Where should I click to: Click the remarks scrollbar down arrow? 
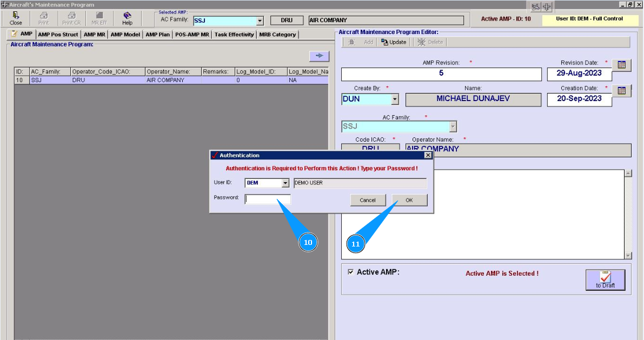628,256
